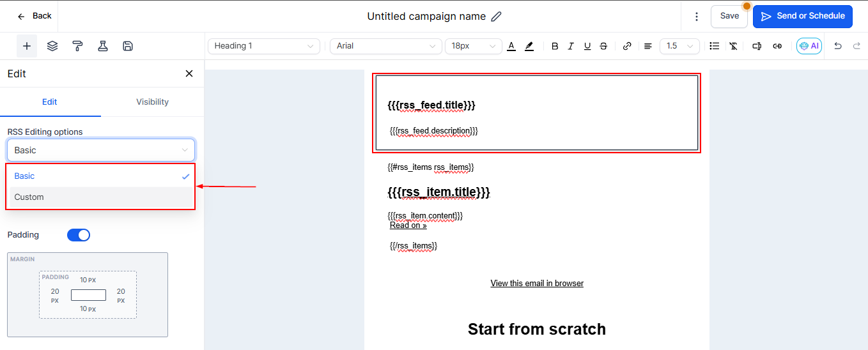
Task: Click the floppy disk saved blocks icon
Action: [128, 46]
